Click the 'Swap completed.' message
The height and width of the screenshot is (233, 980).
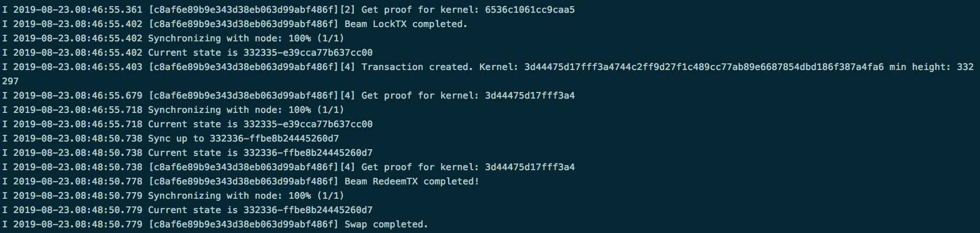[x=386, y=224]
